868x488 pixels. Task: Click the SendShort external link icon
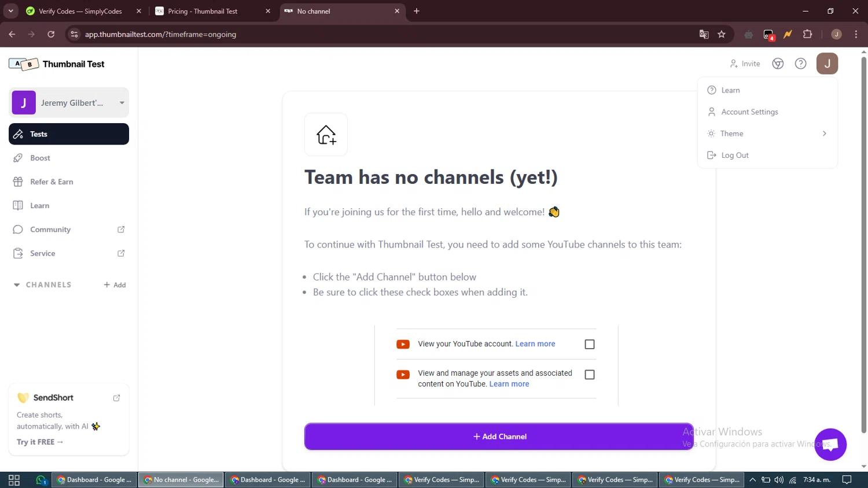click(x=116, y=398)
